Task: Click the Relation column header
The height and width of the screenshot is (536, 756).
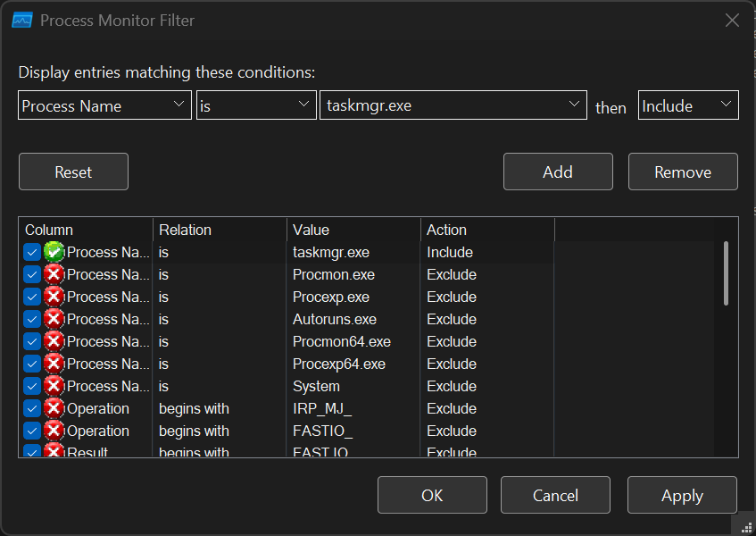Action: point(220,230)
